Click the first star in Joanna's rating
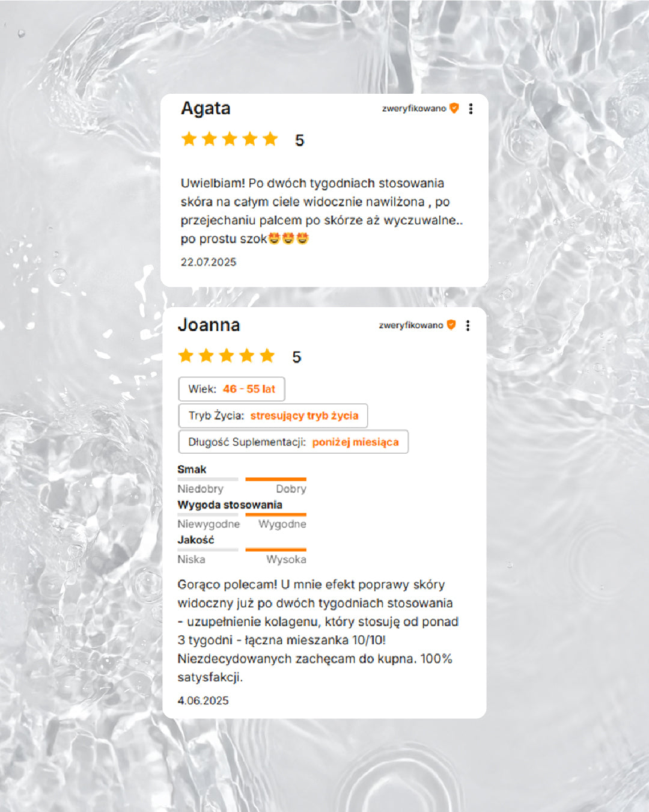Screen dimensions: 649x812 point(186,356)
